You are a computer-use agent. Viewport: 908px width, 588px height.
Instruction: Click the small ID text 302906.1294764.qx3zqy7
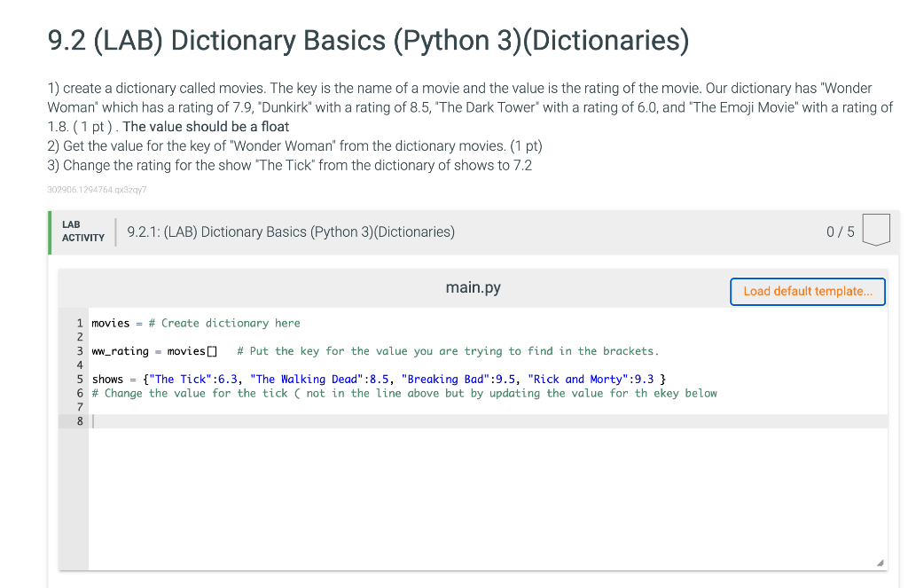(x=97, y=190)
